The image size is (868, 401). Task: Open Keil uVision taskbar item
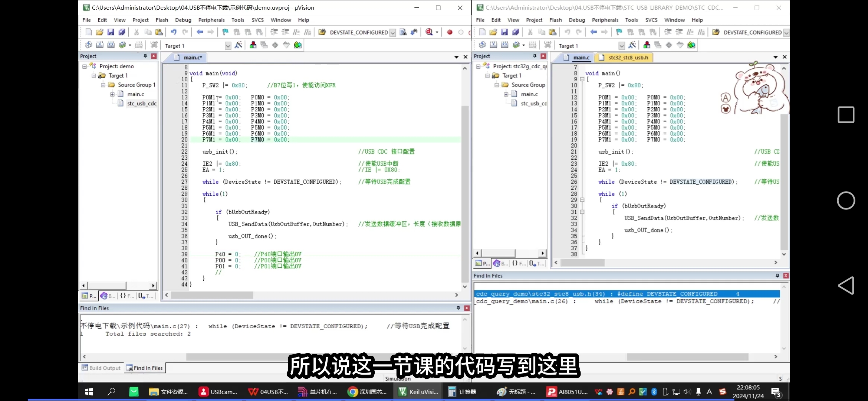pyautogui.click(x=418, y=392)
